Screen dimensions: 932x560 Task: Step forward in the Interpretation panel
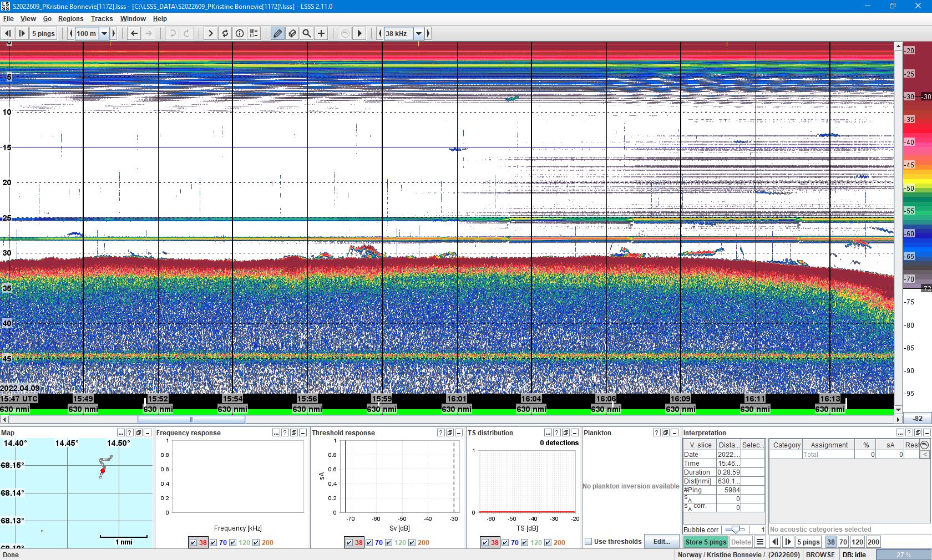[788, 542]
